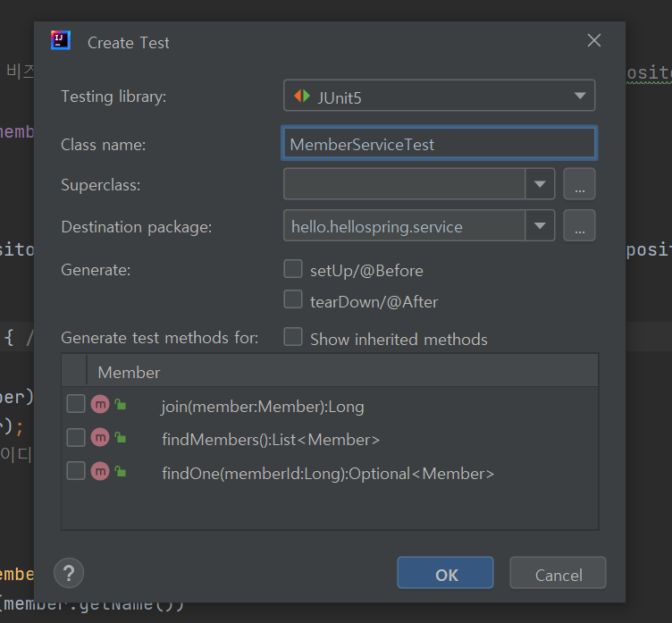The image size is (672, 623).
Task: Click the JUnit5 library arrows icon
Action: 302,96
